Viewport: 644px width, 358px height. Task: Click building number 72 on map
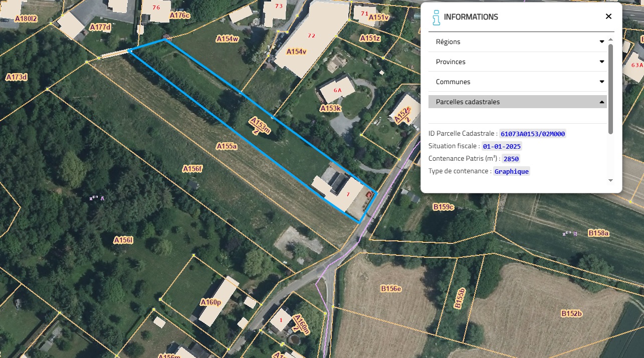(311, 36)
